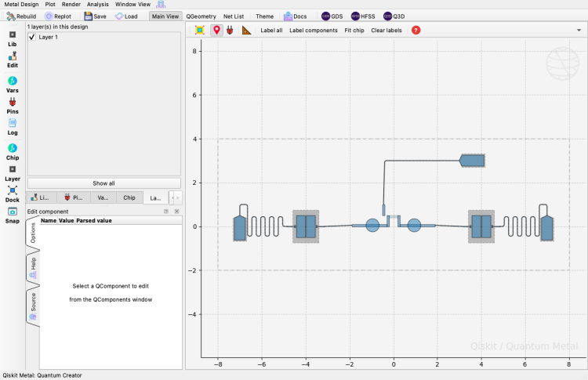Screen dimensions: 588x380
Task: Open the HFSS renderer
Action: [x=363, y=16]
